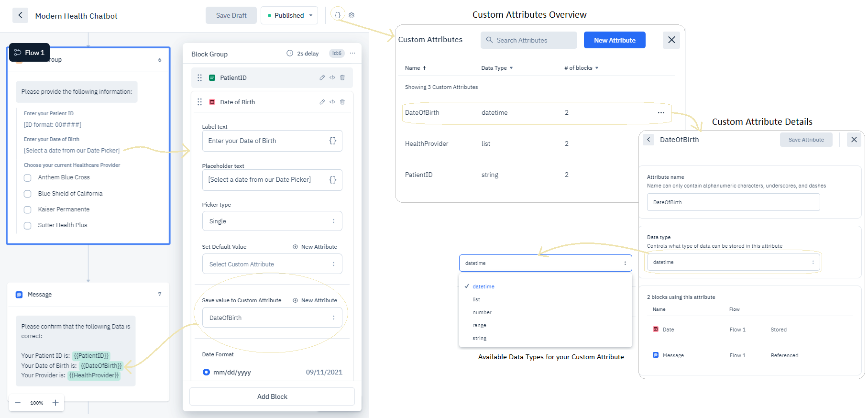
Task: Edit the PatientID block
Action: pos(322,77)
